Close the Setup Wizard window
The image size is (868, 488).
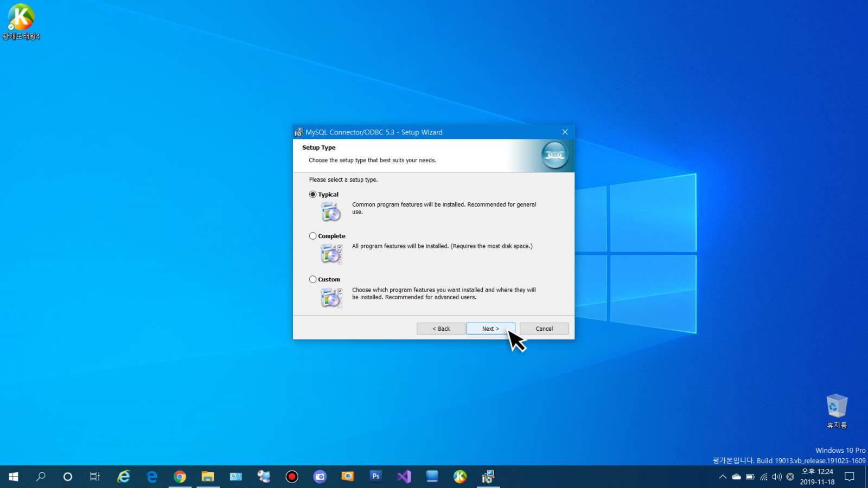[x=565, y=132]
